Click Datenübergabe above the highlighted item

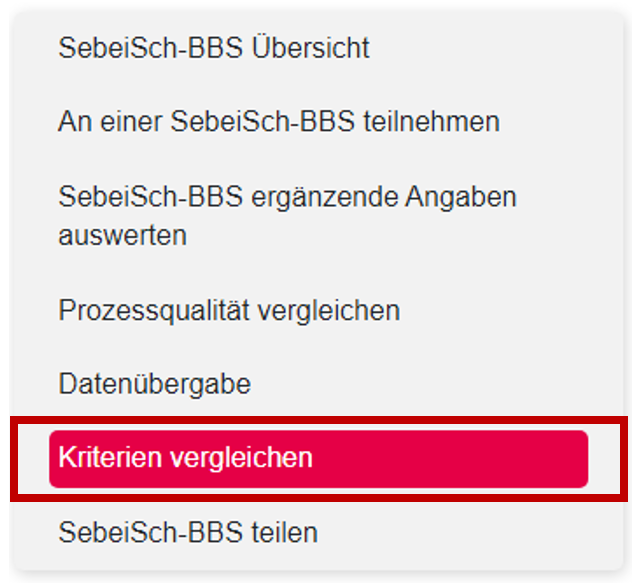click(154, 384)
